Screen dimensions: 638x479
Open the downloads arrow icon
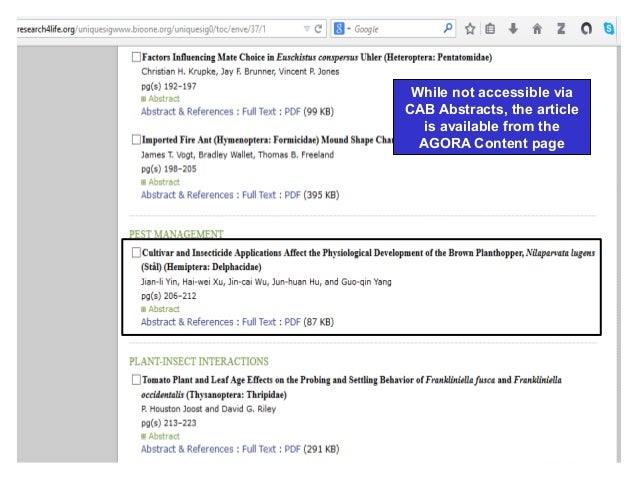[x=513, y=28]
